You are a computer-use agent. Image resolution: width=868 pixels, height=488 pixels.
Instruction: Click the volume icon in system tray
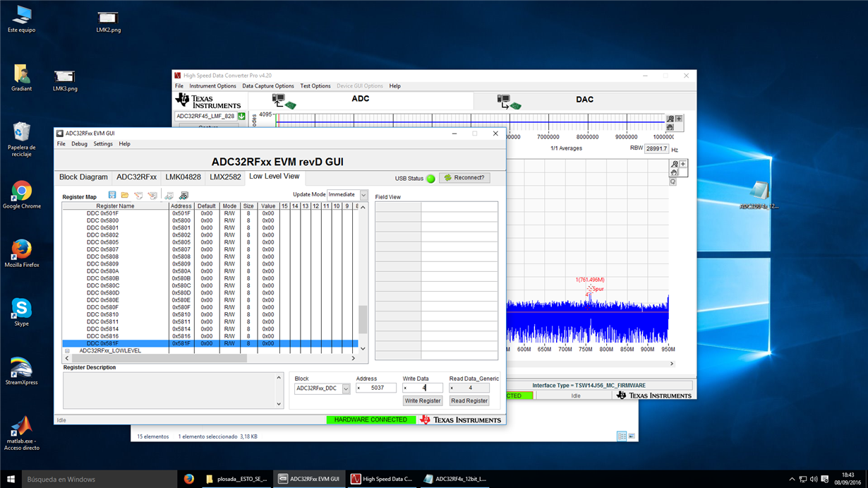click(814, 480)
